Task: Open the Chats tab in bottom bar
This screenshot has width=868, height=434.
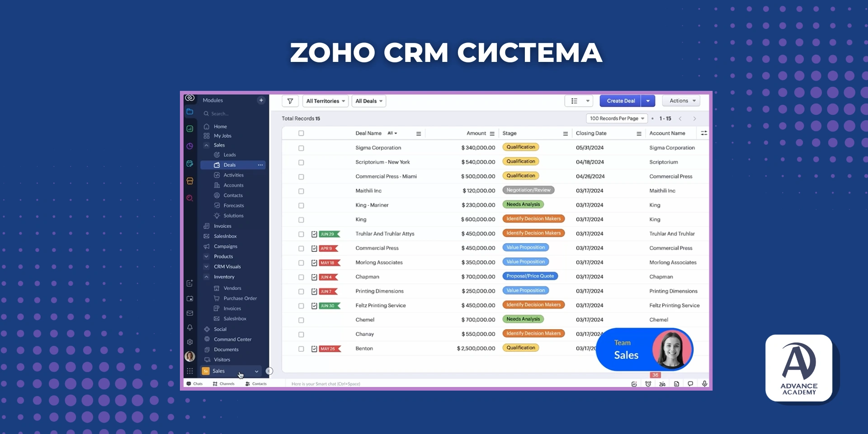Action: click(195, 384)
